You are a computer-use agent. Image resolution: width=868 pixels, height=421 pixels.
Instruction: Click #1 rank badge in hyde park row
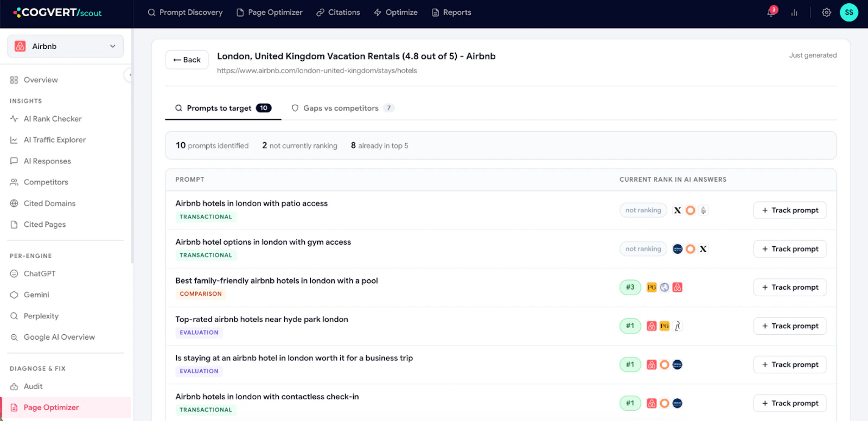[x=630, y=326]
